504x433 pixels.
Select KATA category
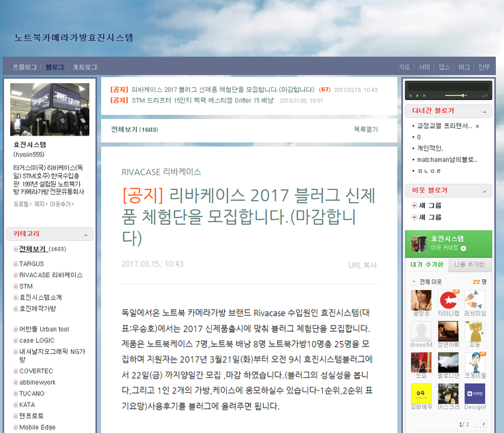coord(27,404)
